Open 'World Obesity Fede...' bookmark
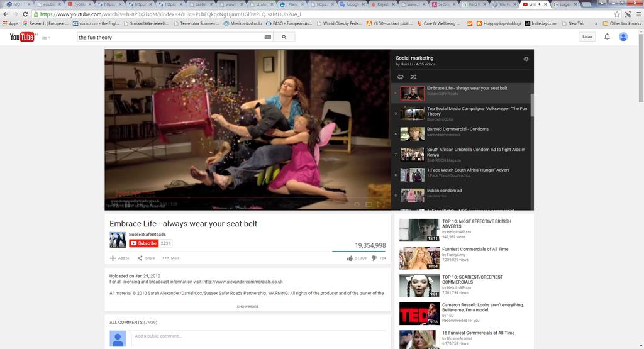The height and width of the screenshot is (349, 644). pyautogui.click(x=339, y=23)
